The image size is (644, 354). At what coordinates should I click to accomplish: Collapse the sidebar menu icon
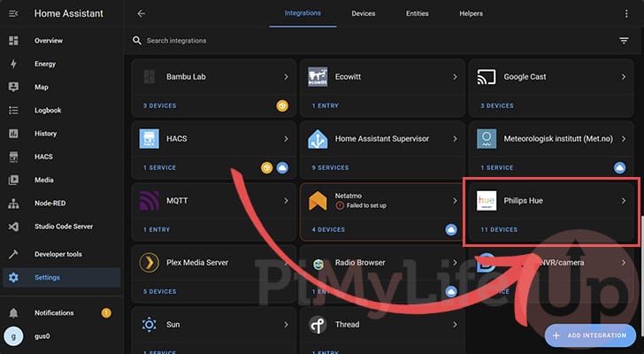coord(13,13)
